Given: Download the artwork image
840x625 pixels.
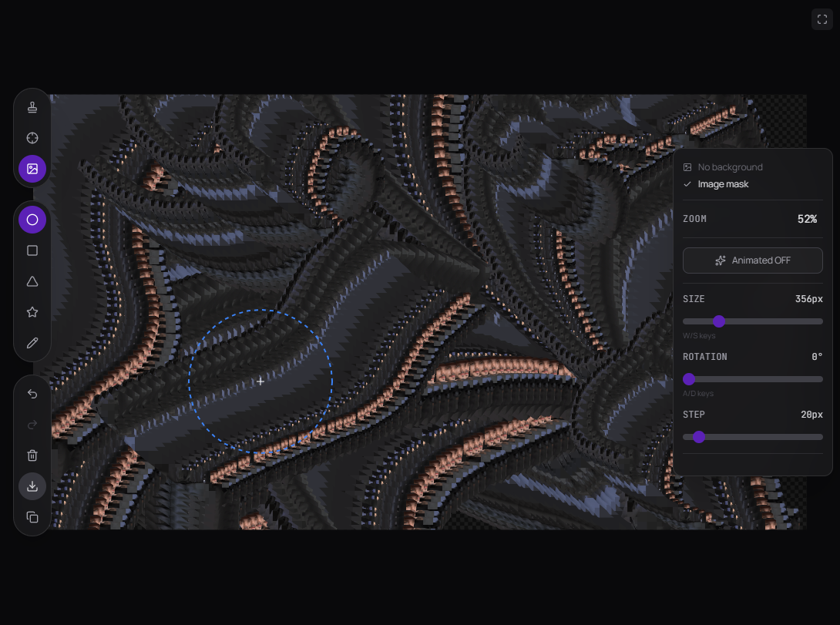Looking at the screenshot, I should click(32, 486).
